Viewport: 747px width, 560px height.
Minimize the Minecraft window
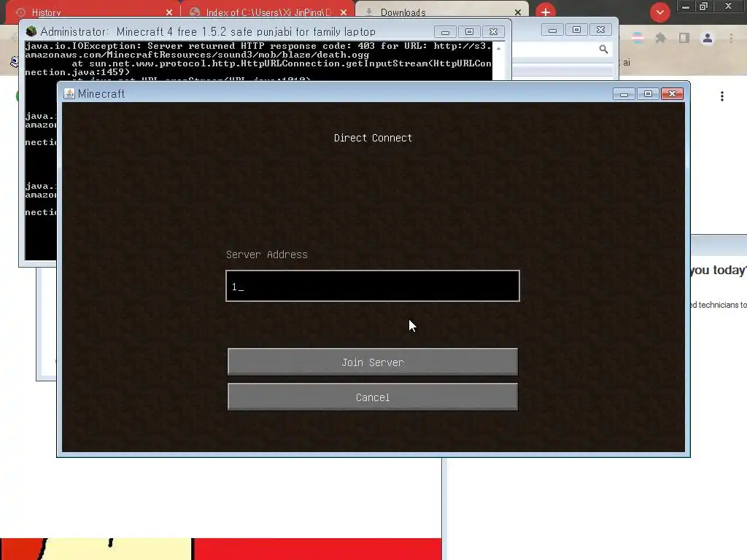(x=624, y=94)
